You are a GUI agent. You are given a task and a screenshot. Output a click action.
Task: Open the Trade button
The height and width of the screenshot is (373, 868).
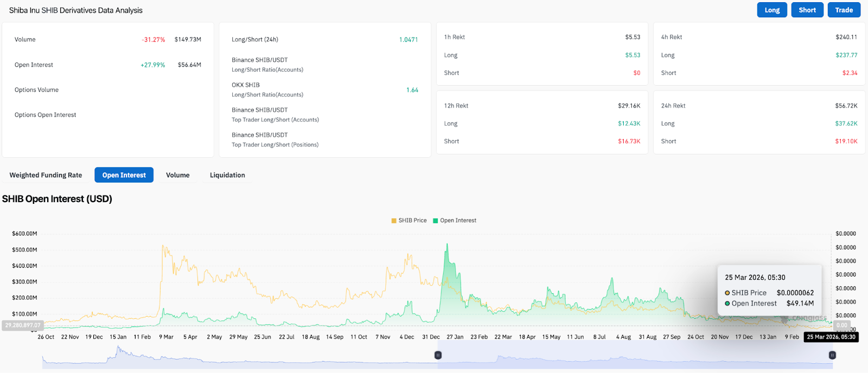[844, 10]
